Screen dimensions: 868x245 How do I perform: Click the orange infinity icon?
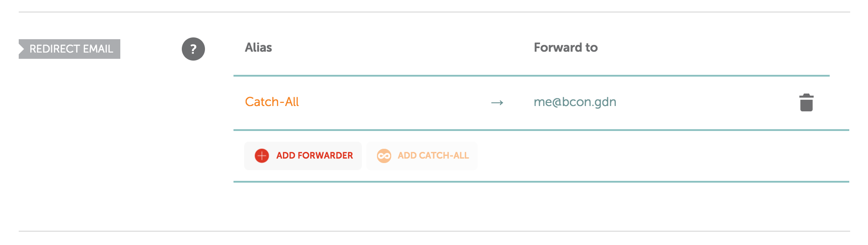[x=384, y=155]
